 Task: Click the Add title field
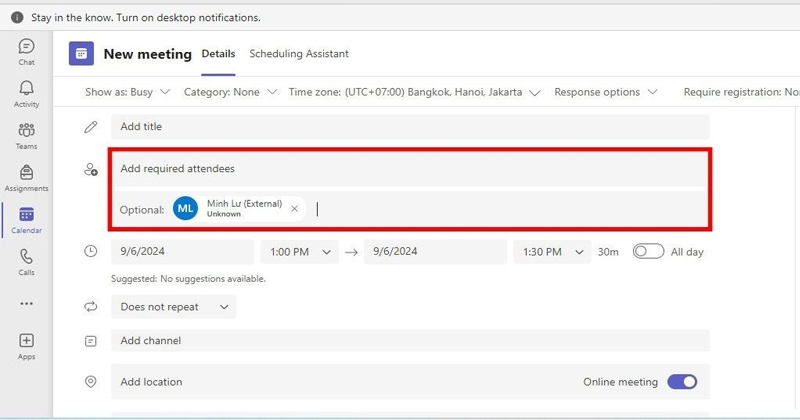410,127
